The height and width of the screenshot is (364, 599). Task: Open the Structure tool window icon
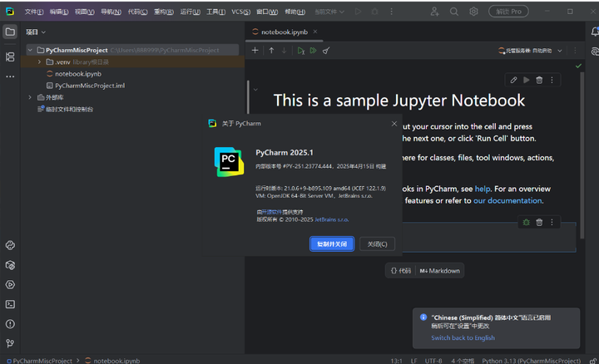(x=10, y=57)
